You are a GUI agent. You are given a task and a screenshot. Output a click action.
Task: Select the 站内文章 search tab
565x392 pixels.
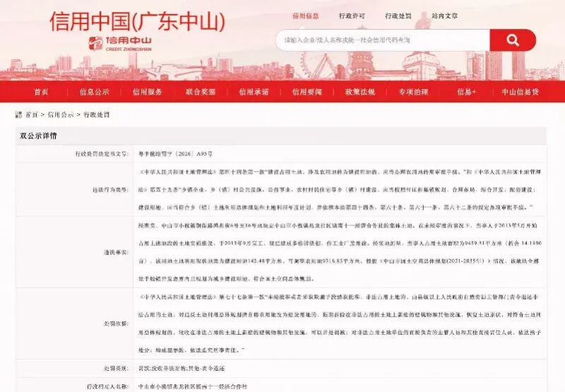click(445, 16)
